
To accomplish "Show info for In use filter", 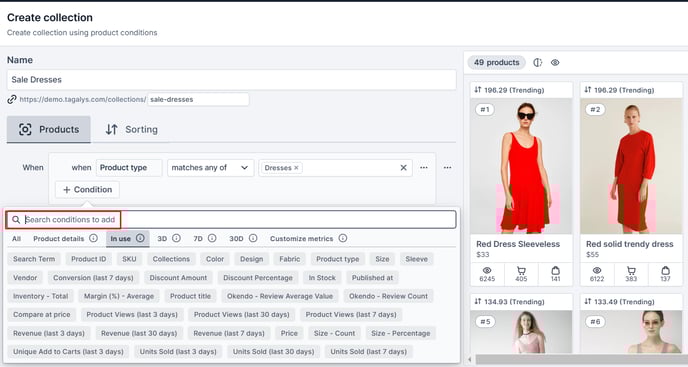I will coord(140,238).
